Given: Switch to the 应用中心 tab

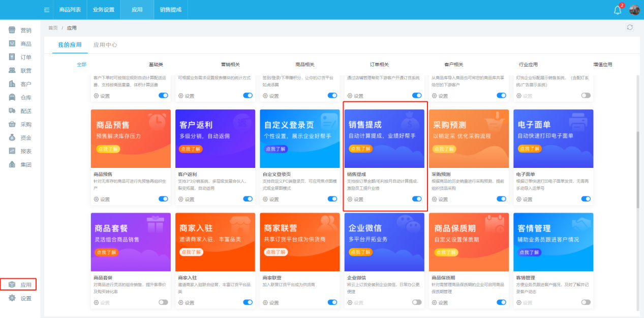Looking at the screenshot, I should [105, 45].
